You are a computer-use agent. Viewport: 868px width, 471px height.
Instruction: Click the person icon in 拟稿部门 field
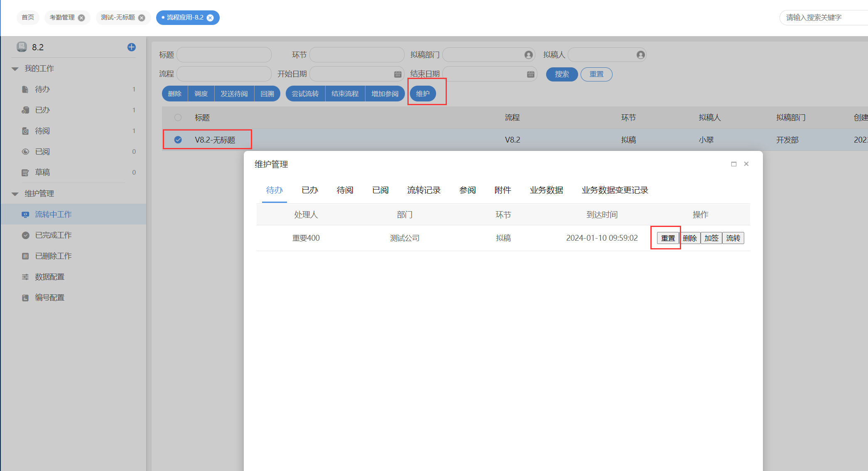point(528,55)
